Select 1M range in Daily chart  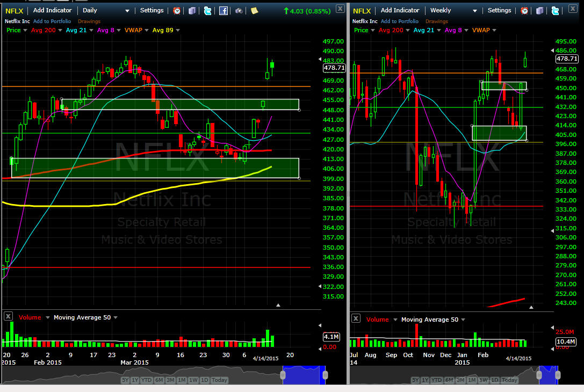tap(182, 380)
